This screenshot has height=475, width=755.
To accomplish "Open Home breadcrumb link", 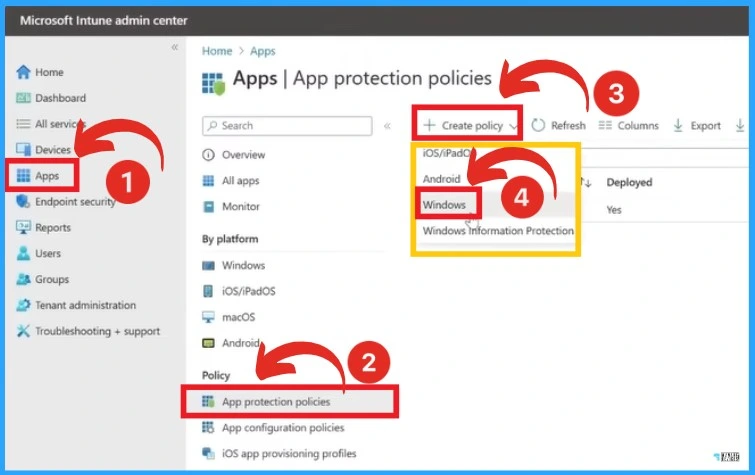I will click(x=217, y=51).
